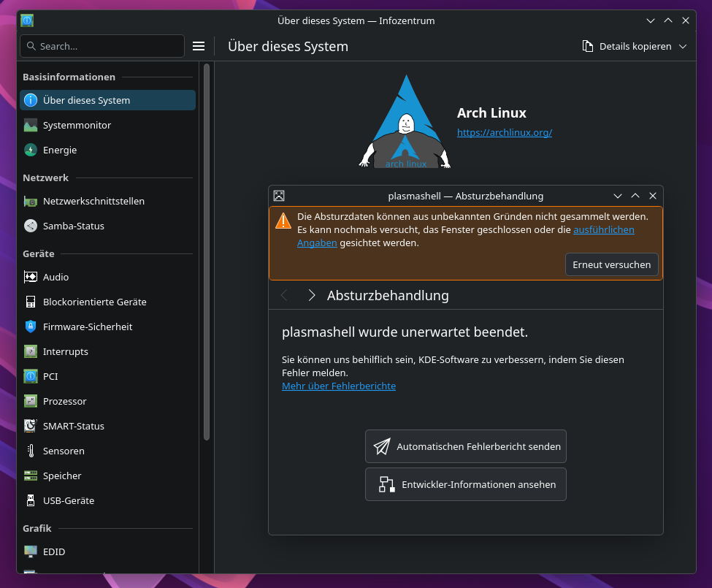The width and height of the screenshot is (712, 588).
Task: Click the Sensoren thermometer icon
Action: coord(31,451)
